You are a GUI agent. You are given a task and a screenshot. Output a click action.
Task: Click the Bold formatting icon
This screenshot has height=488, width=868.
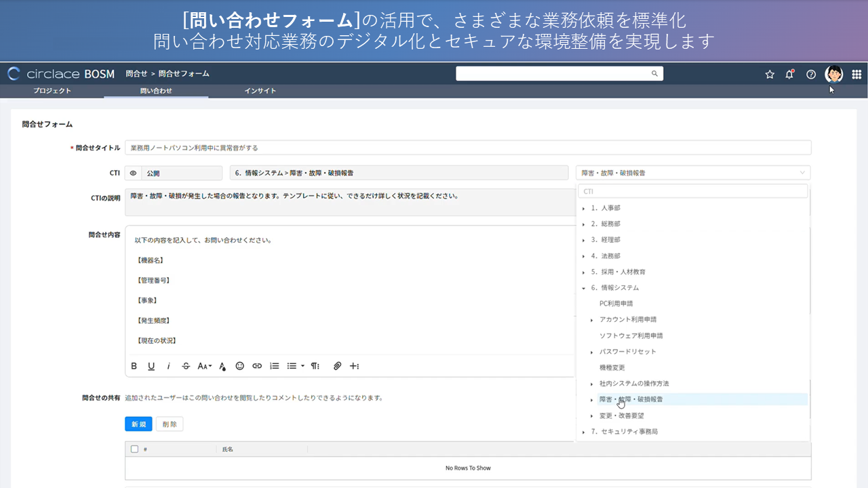point(134,366)
